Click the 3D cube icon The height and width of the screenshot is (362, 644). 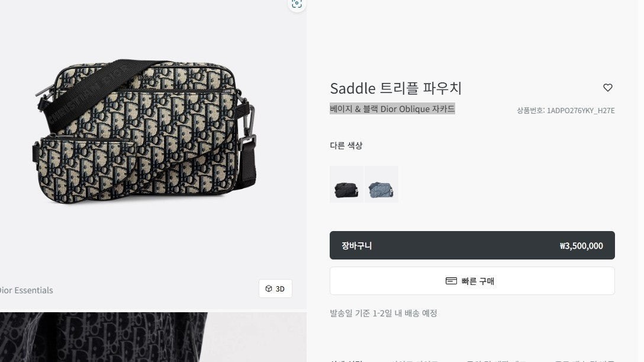(x=269, y=289)
